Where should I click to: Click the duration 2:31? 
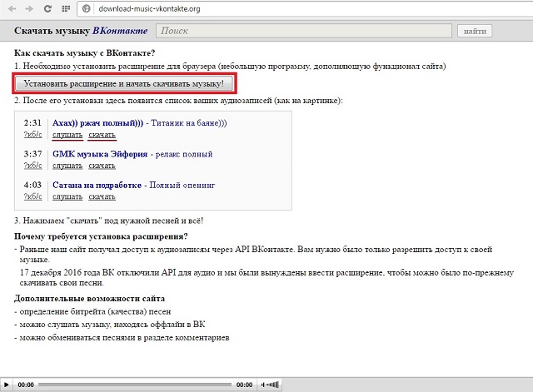32,123
